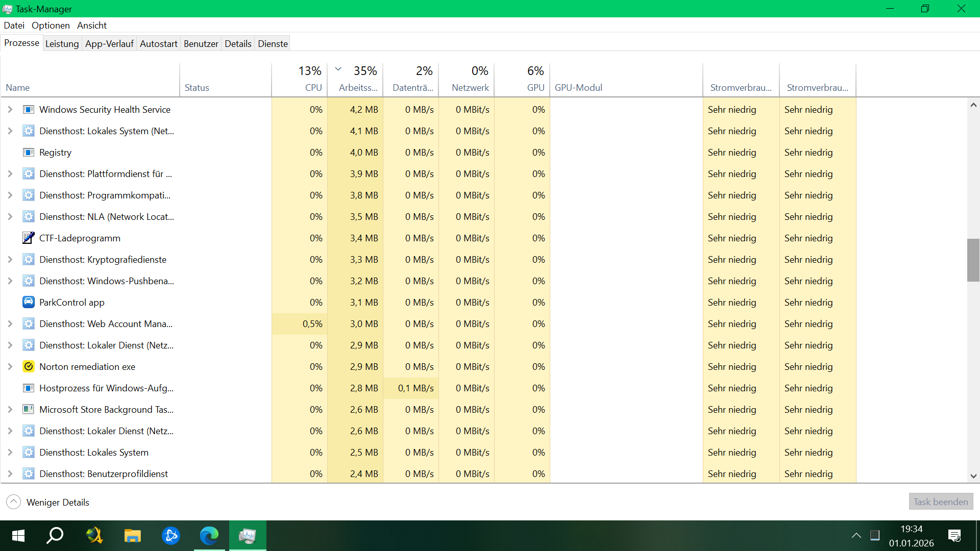Click the Windows Security Health Service icon

pyautogui.click(x=29, y=109)
